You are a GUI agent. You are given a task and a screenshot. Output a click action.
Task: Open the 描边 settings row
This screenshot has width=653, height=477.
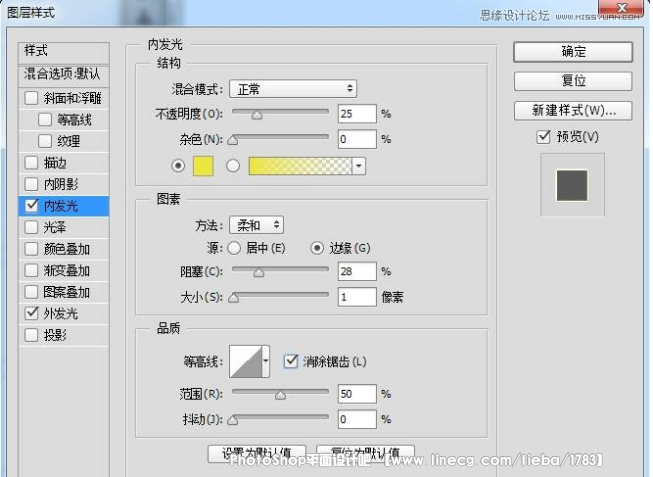(64, 163)
